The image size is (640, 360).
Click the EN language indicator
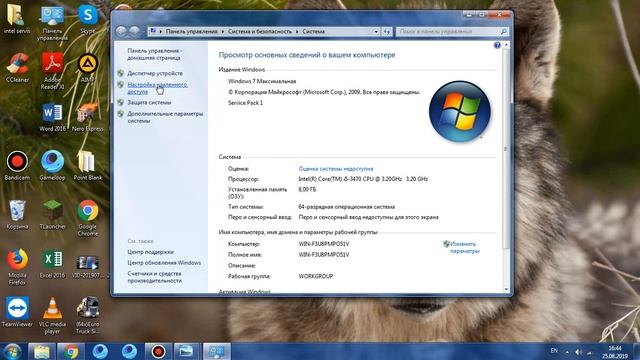click(x=554, y=351)
